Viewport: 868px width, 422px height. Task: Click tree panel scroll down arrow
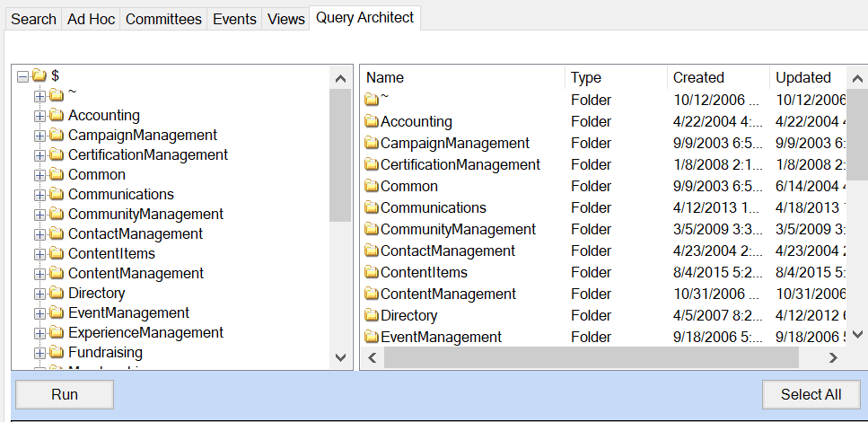[340, 356]
